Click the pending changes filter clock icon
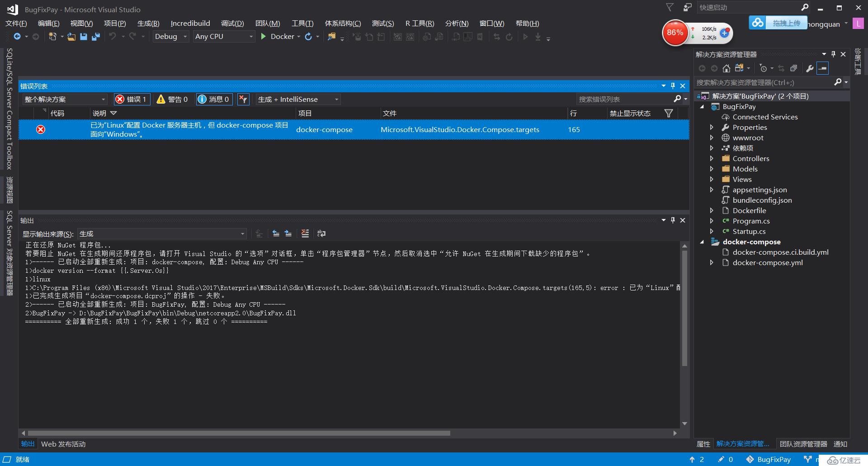The width and height of the screenshot is (868, 466). pos(764,68)
